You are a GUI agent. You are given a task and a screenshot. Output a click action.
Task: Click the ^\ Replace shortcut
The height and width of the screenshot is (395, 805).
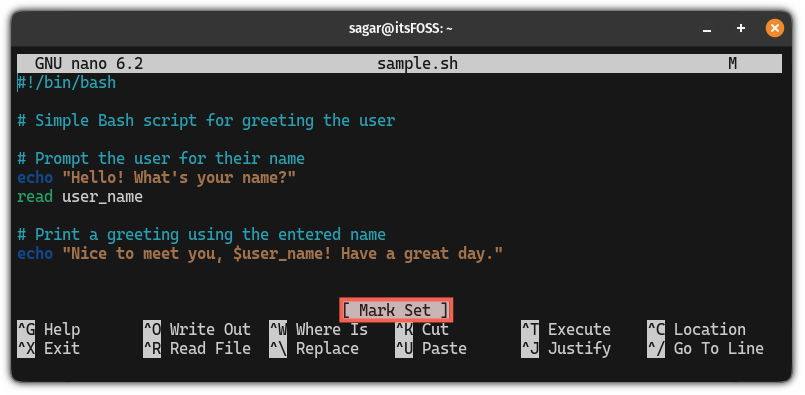(x=314, y=348)
